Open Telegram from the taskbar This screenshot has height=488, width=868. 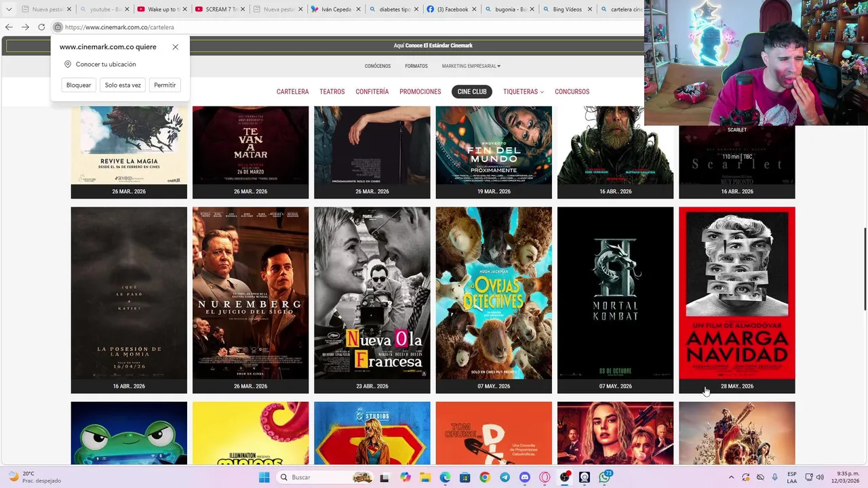505,477
